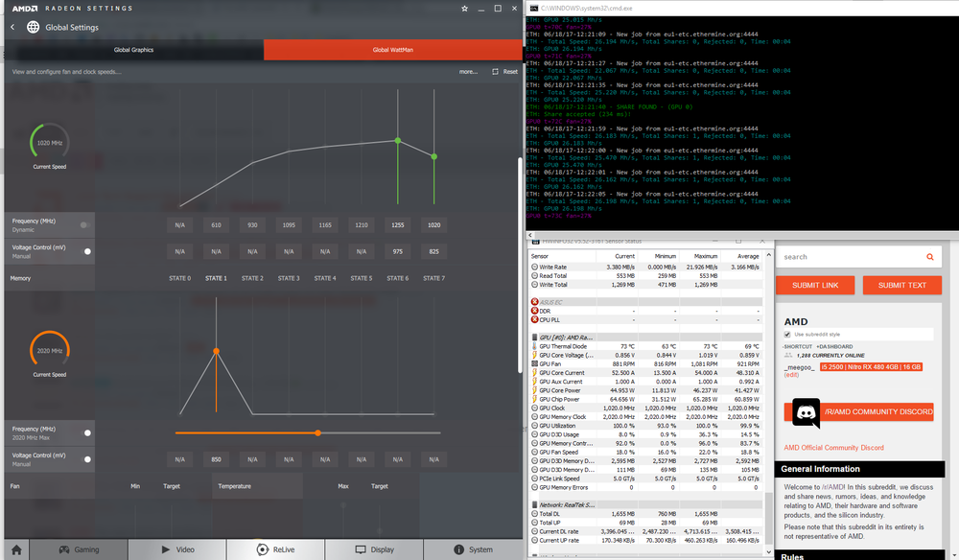Click the State 7 frequency field showing 1020

point(433,224)
